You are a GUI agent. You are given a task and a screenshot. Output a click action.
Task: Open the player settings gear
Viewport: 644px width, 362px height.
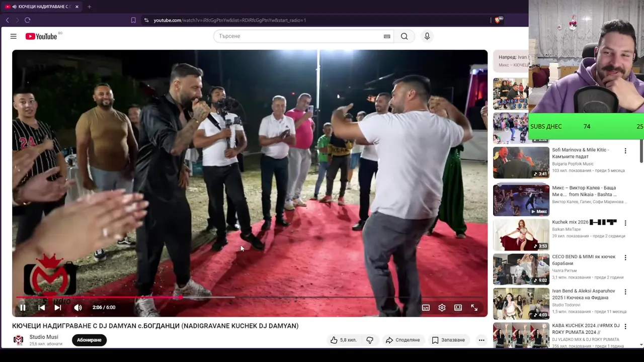click(x=442, y=308)
